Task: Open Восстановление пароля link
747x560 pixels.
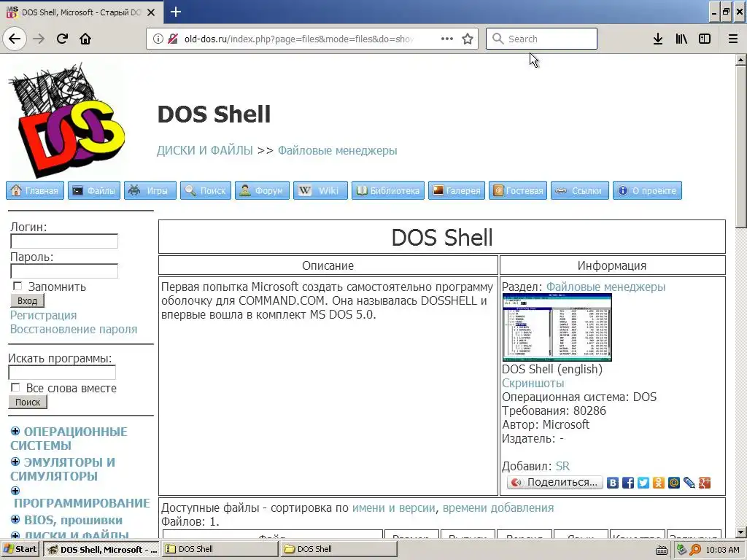Action: (74, 329)
